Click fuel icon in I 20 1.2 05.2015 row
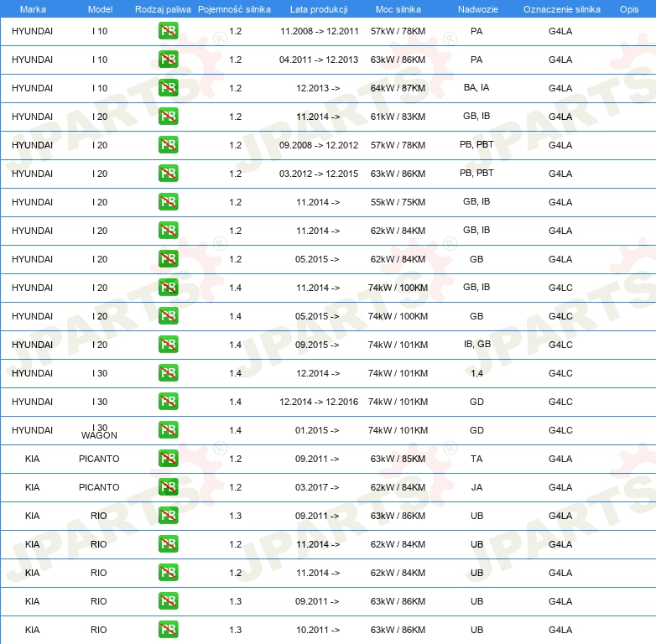This screenshot has height=644, width=656. point(168,259)
